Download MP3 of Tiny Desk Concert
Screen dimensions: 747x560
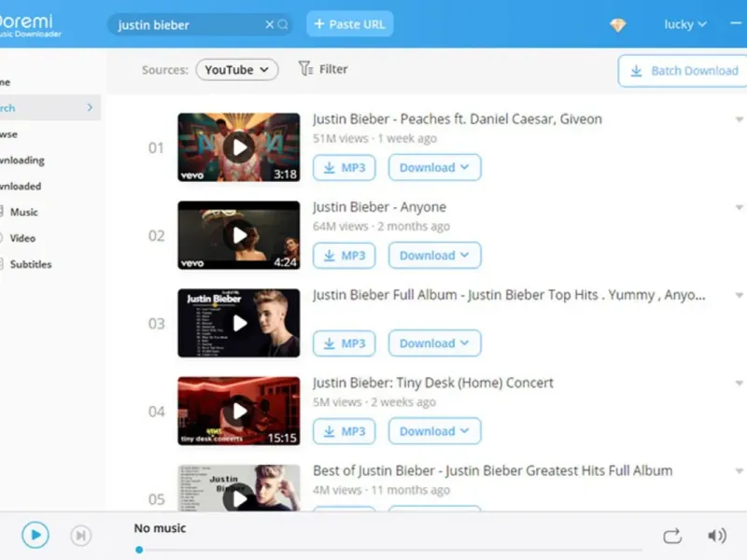coord(344,431)
